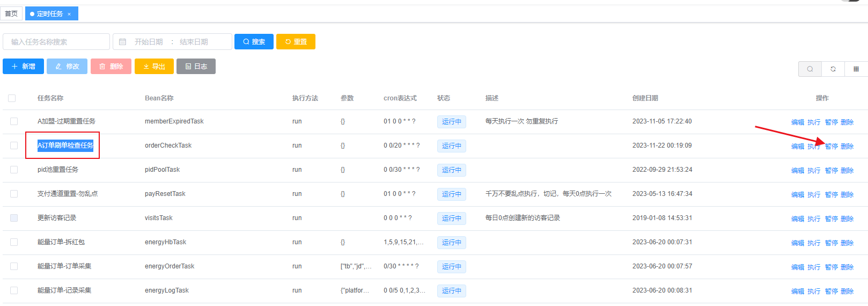Image resolution: width=868 pixels, height=306 pixels.
Task: Click the orange 重置 reset button
Action: (296, 42)
